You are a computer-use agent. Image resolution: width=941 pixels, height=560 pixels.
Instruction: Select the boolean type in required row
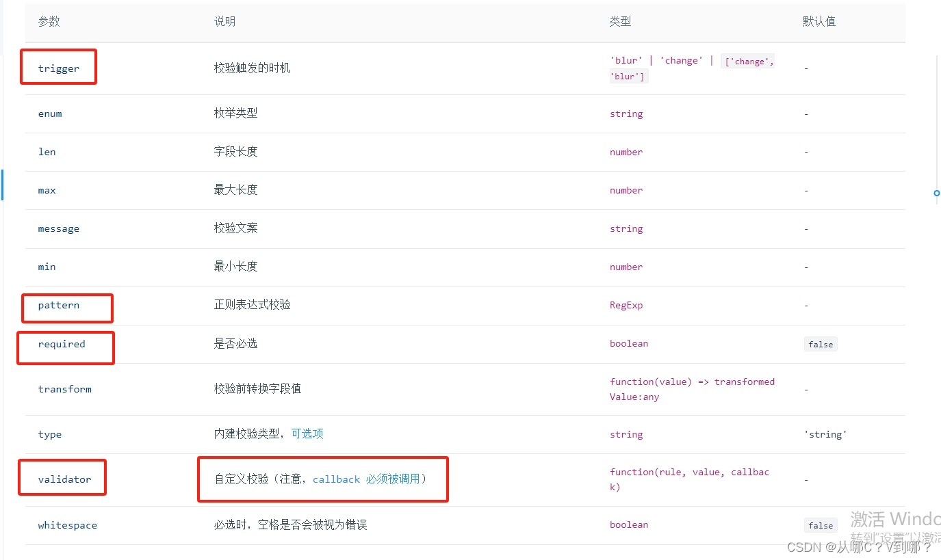(628, 343)
